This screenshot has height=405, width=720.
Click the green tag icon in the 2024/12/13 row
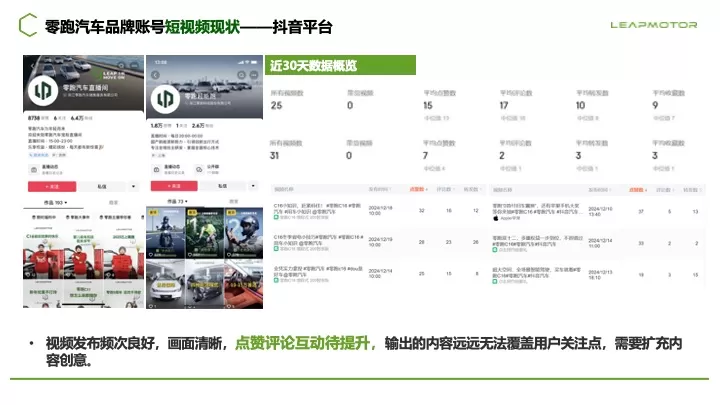pos(495,281)
